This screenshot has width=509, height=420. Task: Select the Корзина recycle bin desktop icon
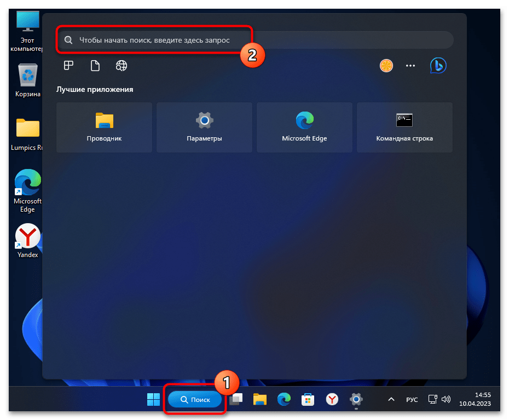(x=28, y=80)
